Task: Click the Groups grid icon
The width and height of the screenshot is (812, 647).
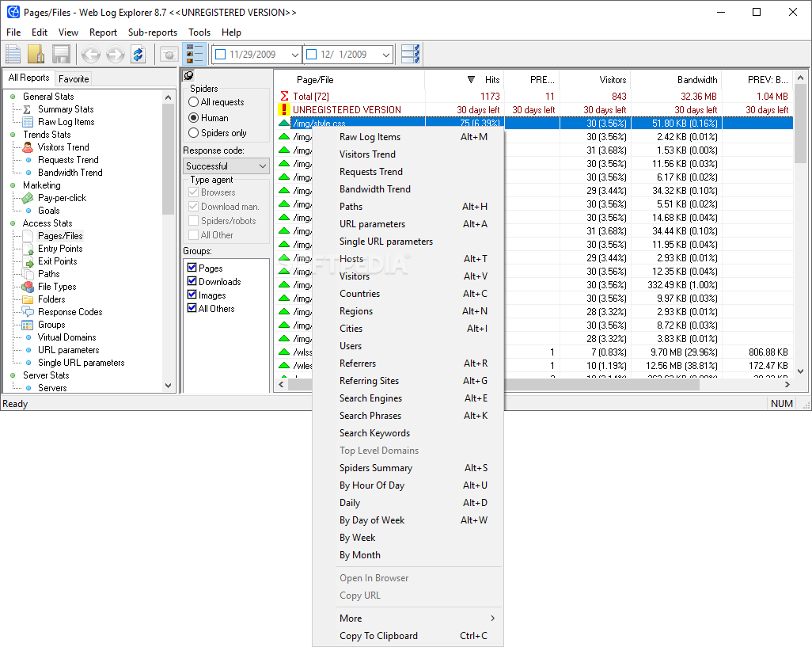Action: coord(28,325)
